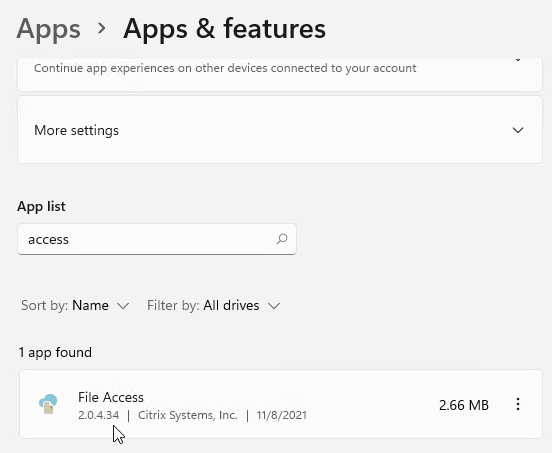Click the File Access cloud app icon

pyautogui.click(x=48, y=404)
